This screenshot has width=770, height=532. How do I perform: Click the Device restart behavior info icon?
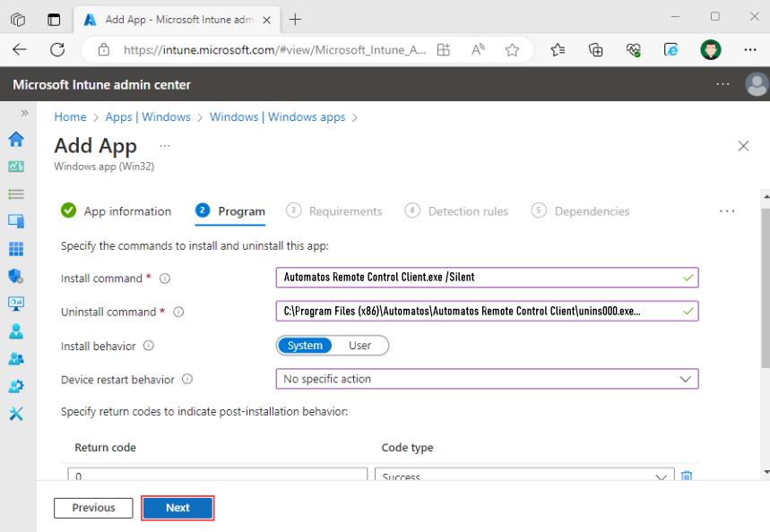(187, 380)
